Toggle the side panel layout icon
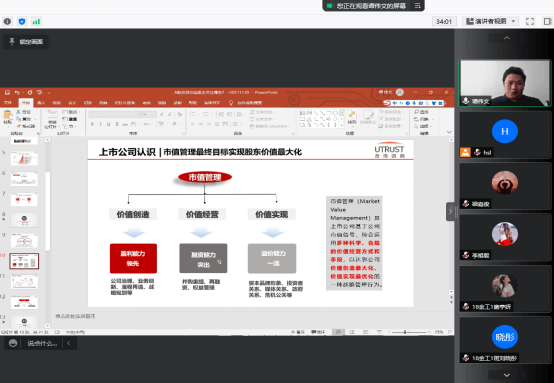Screen dimensions: 554x383 547,22
